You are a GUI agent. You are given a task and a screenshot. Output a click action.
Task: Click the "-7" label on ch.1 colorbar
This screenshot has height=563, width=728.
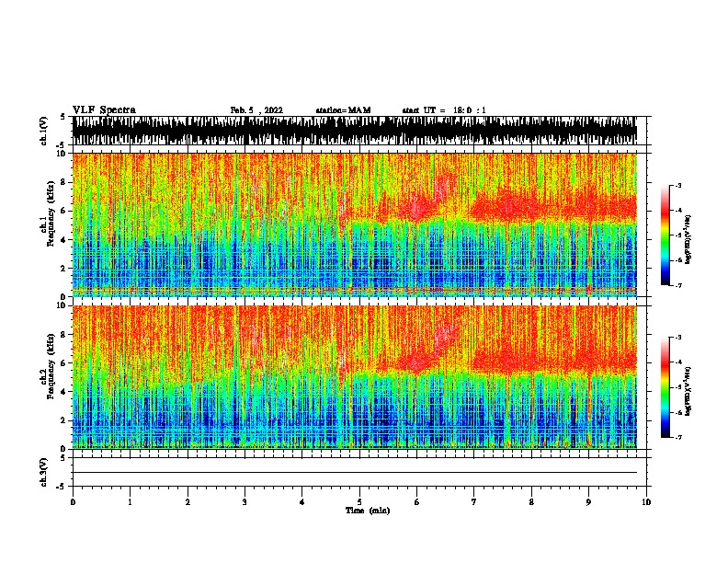click(x=677, y=285)
